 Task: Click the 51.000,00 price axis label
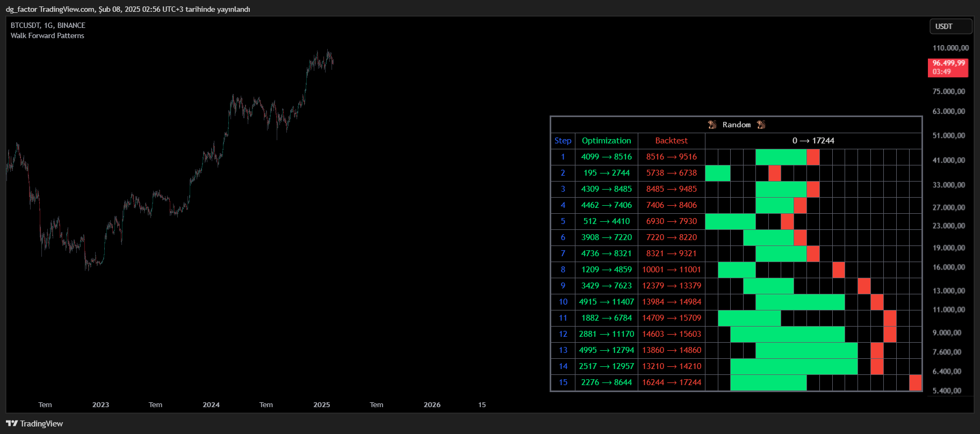[949, 135]
